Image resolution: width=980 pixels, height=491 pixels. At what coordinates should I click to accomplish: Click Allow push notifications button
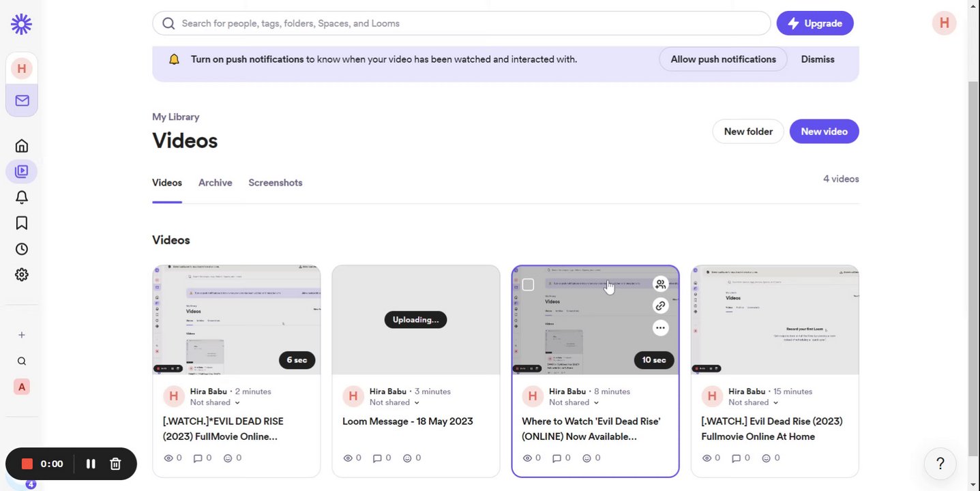[x=723, y=59]
